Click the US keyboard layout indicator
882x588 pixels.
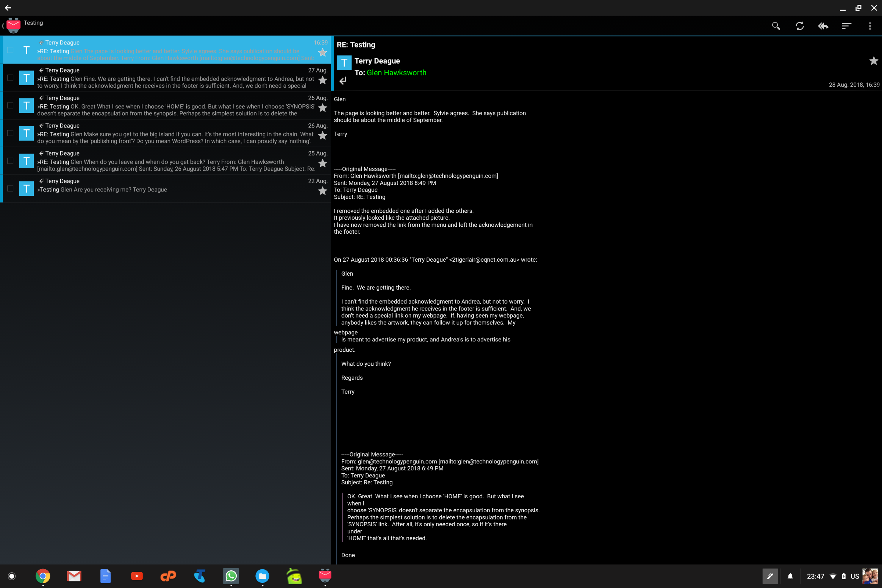(855, 576)
